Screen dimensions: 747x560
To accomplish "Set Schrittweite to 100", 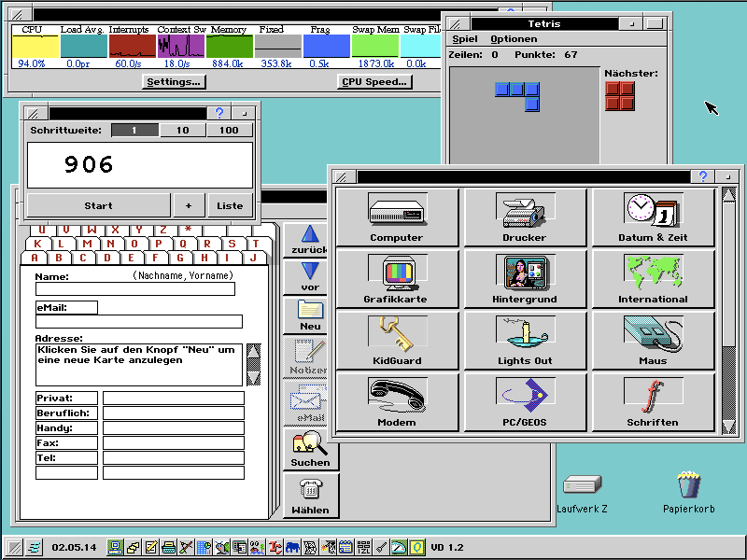I will pyautogui.click(x=229, y=130).
